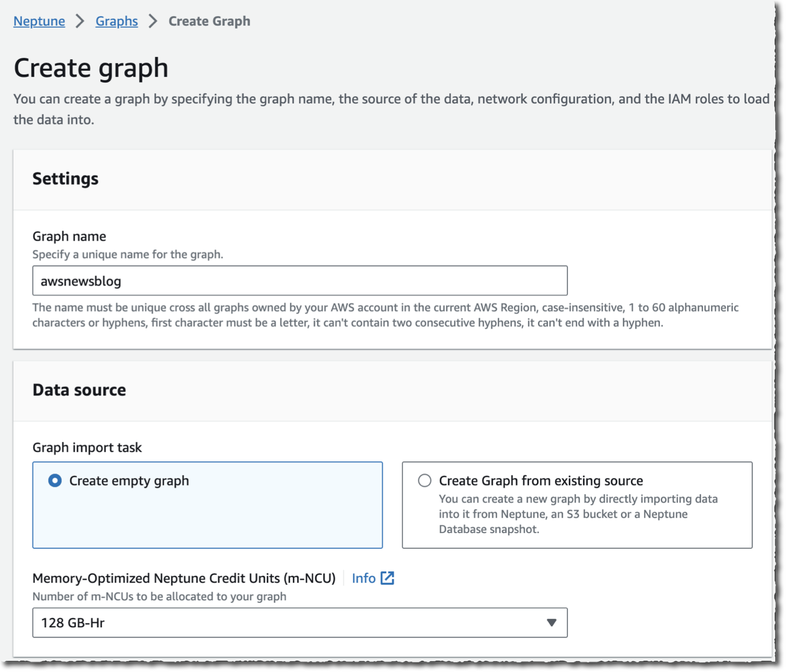The height and width of the screenshot is (672, 786).
Task: Click the Create empty graph option card
Action: click(x=207, y=516)
